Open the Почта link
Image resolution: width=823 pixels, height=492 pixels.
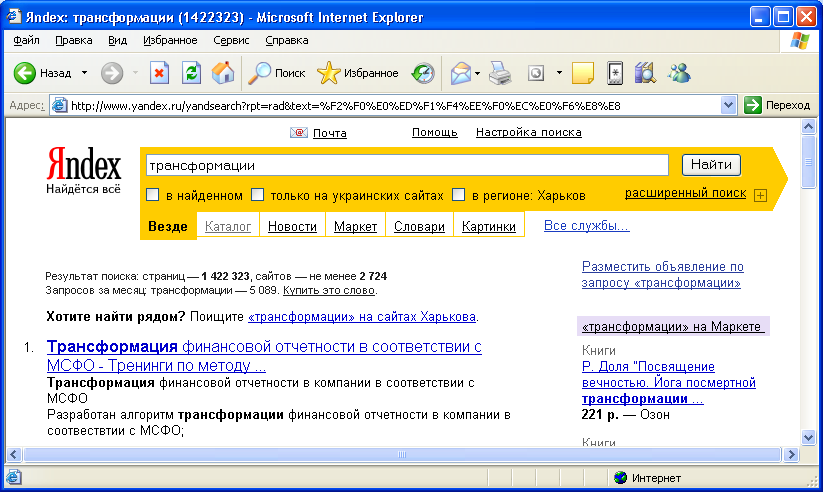(330, 133)
